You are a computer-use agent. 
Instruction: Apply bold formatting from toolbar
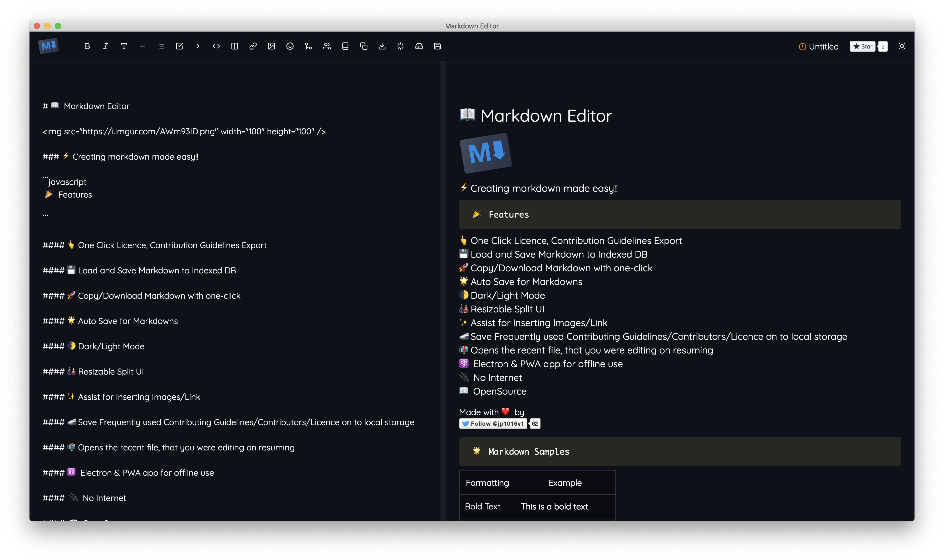tap(87, 46)
